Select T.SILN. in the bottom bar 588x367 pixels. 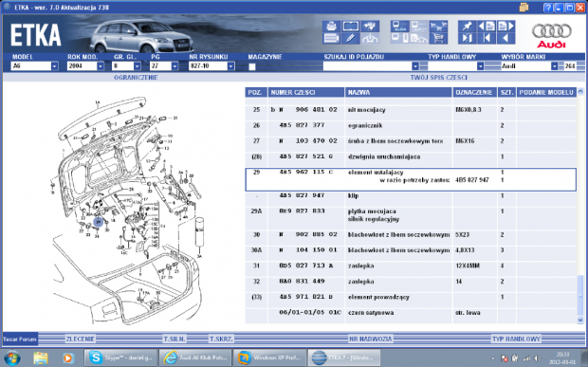175,339
